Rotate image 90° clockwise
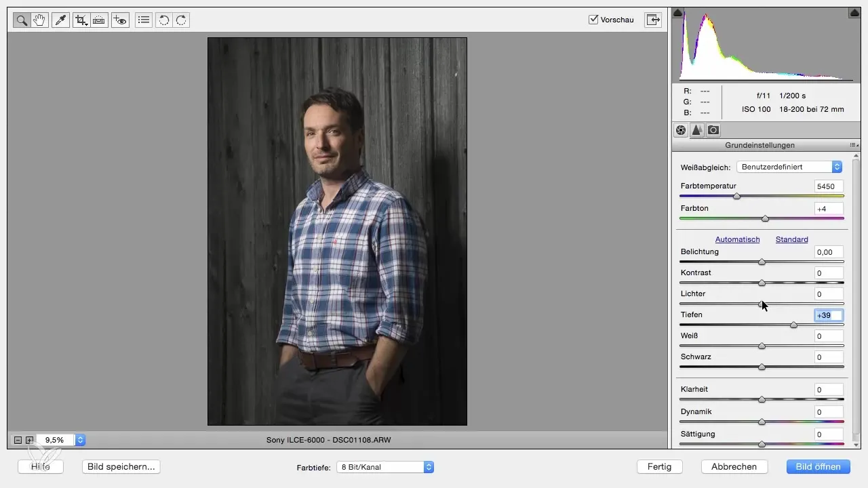The height and width of the screenshot is (488, 868). point(181,20)
